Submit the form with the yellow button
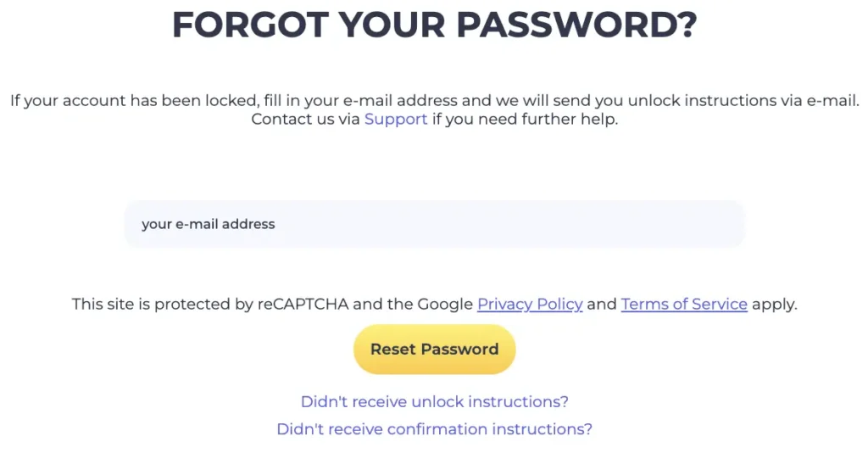This screenshot has width=868, height=453. [x=434, y=350]
